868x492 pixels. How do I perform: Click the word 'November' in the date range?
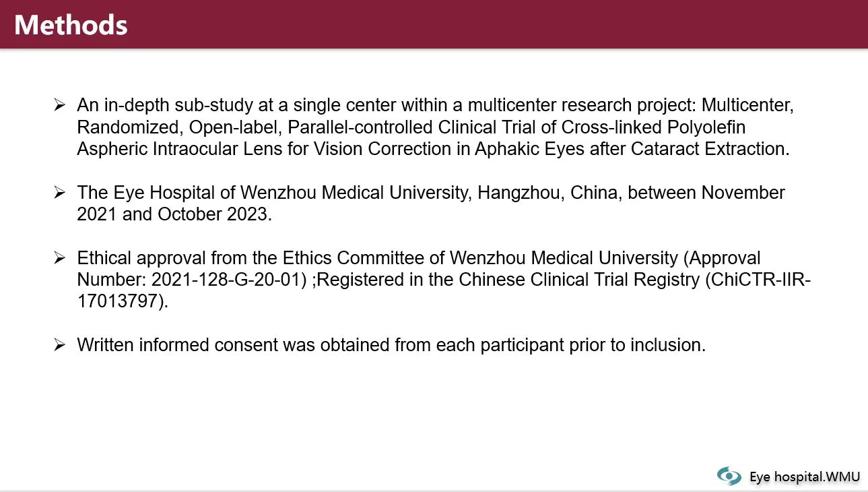743,193
